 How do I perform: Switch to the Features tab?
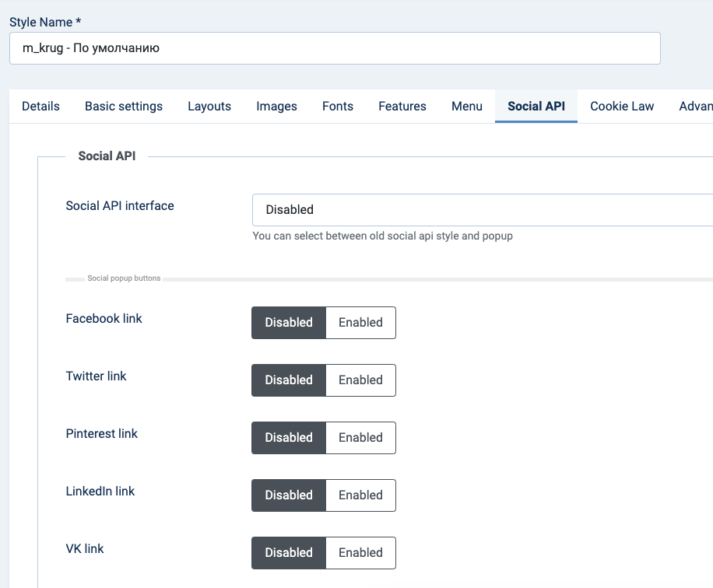[x=402, y=107]
